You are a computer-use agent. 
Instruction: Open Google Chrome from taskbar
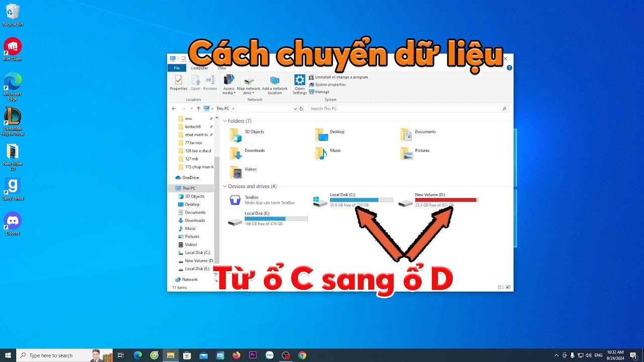coord(302,355)
